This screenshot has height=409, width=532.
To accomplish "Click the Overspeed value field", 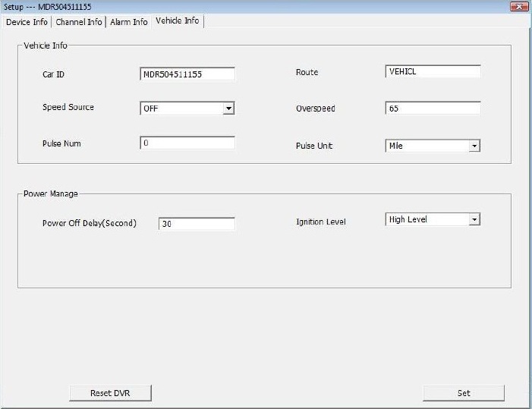I will click(433, 109).
